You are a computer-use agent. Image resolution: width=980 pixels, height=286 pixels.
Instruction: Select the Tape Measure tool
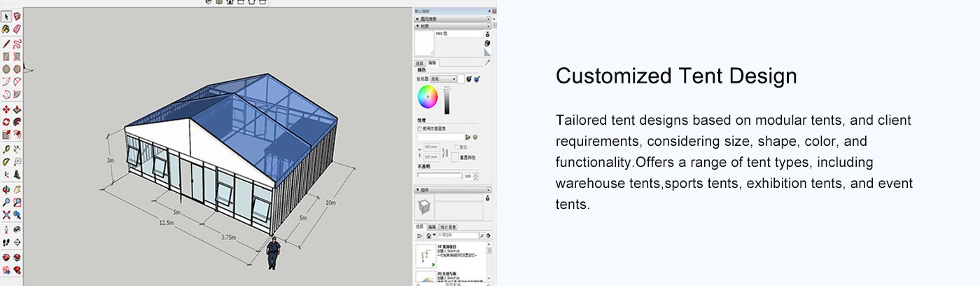pyautogui.click(x=6, y=149)
